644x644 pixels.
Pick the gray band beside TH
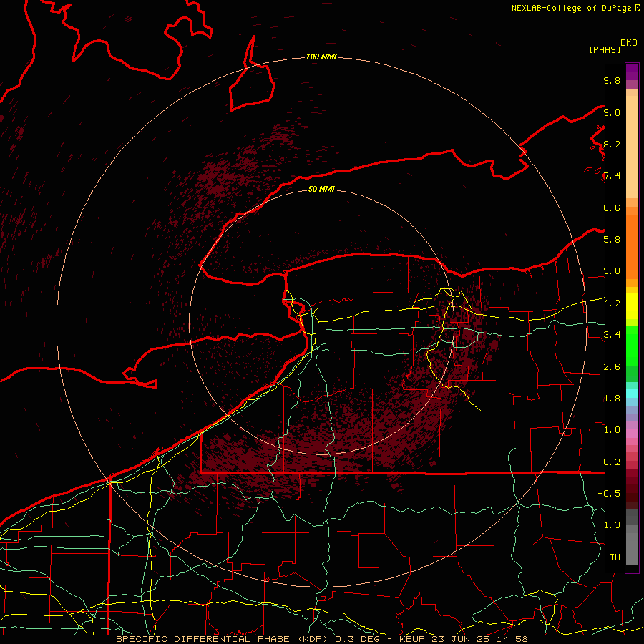[x=632, y=548]
